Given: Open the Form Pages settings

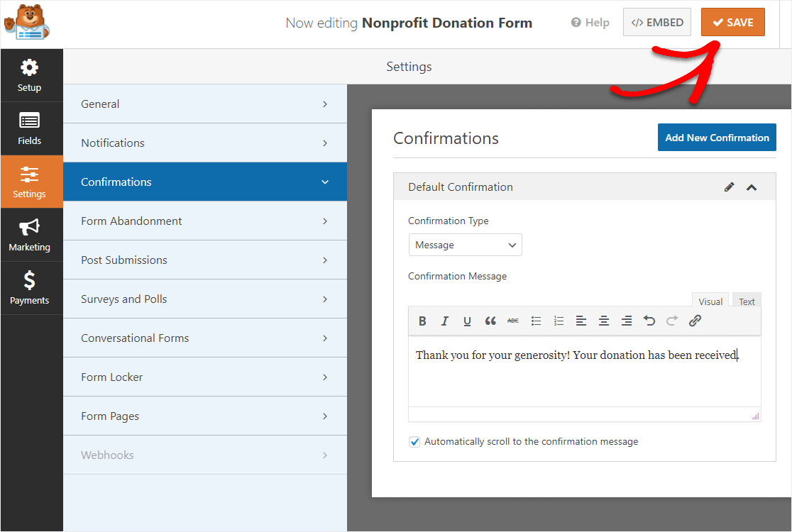Looking at the screenshot, I should (205, 416).
